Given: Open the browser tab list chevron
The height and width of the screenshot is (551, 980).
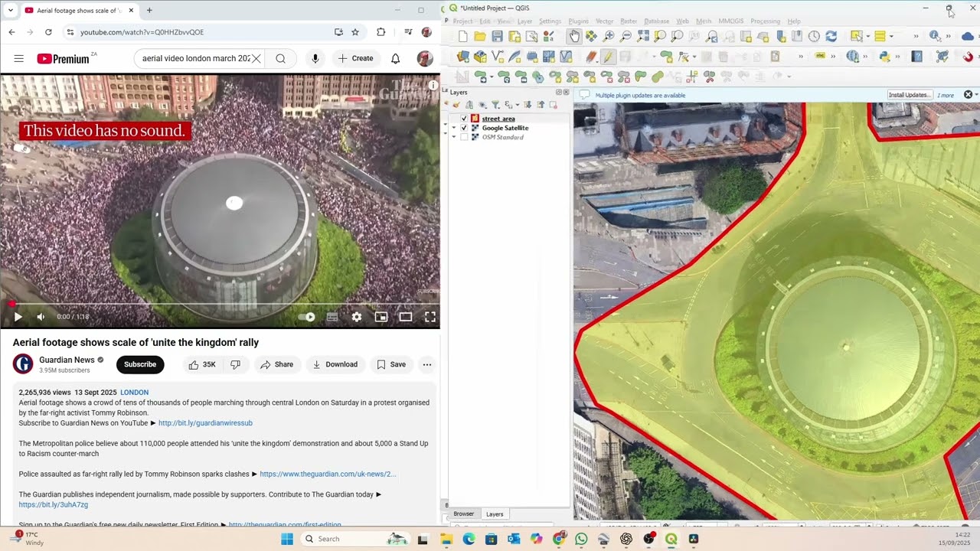Looking at the screenshot, I should 11,10.
